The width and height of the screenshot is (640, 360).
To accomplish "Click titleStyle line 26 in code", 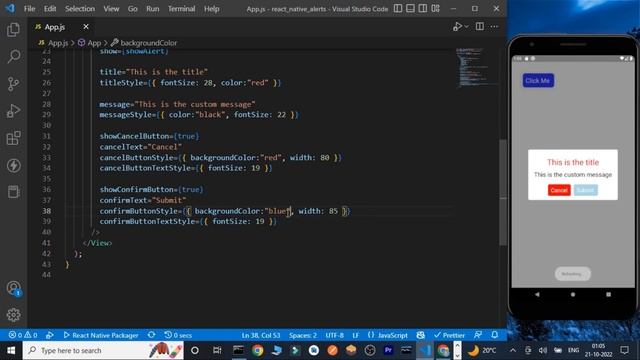I will pos(190,82).
